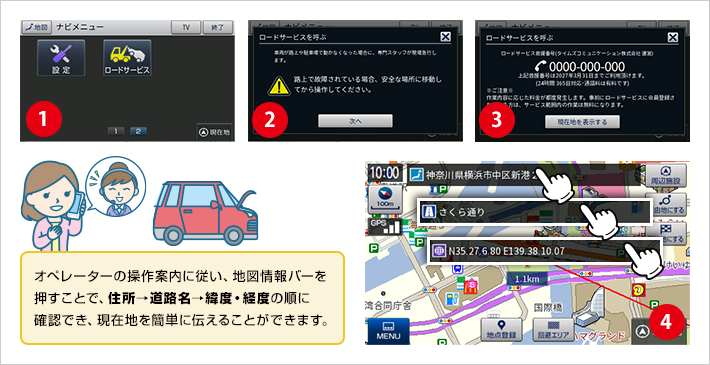Go to menu page 1
This screenshot has height=365, width=710.
(116, 131)
